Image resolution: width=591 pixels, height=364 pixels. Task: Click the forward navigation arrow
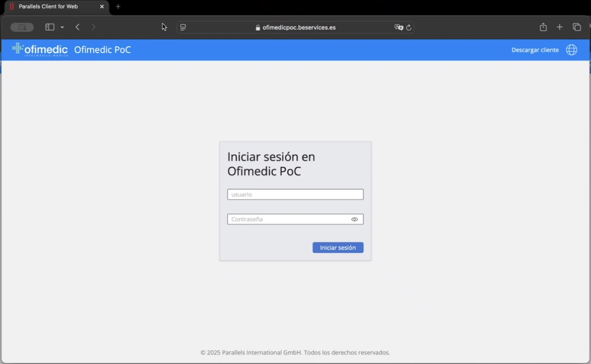pyautogui.click(x=93, y=27)
